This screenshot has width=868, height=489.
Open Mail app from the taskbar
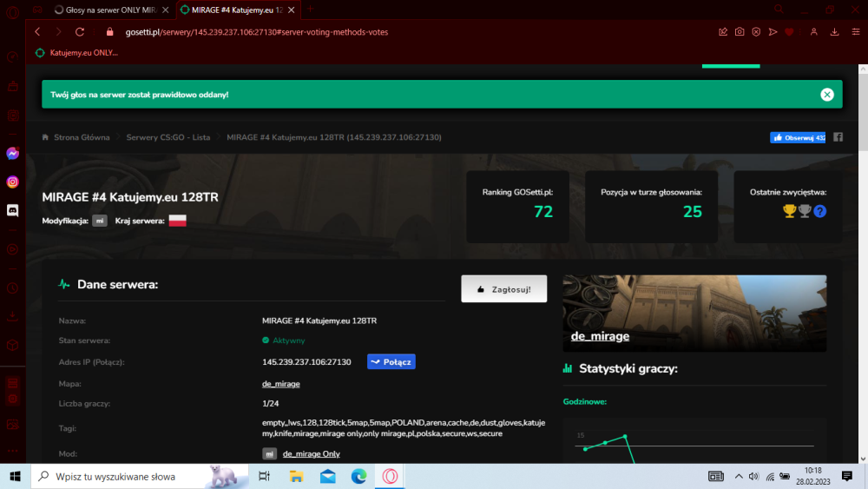(x=328, y=476)
